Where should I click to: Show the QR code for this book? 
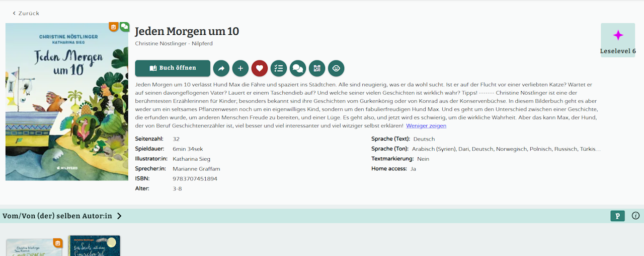click(317, 68)
